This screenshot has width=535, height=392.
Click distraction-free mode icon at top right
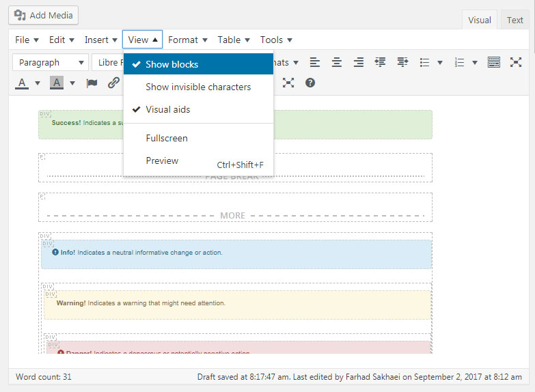click(x=516, y=62)
